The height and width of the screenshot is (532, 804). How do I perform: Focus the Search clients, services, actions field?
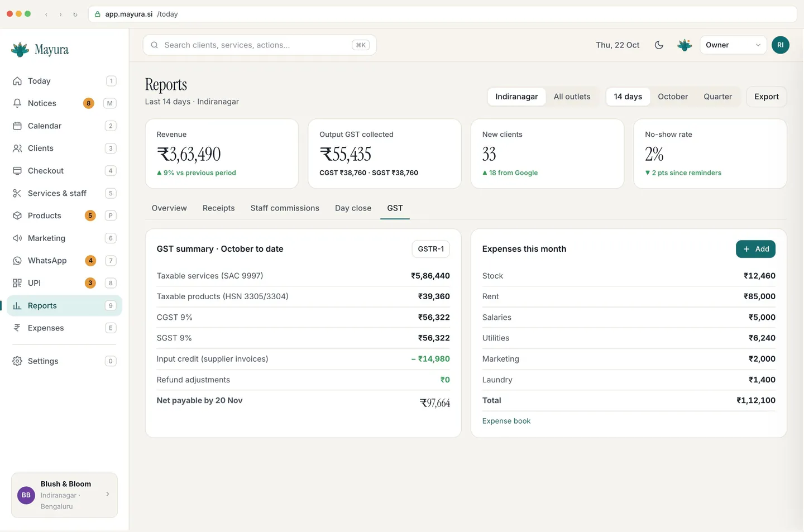click(260, 45)
